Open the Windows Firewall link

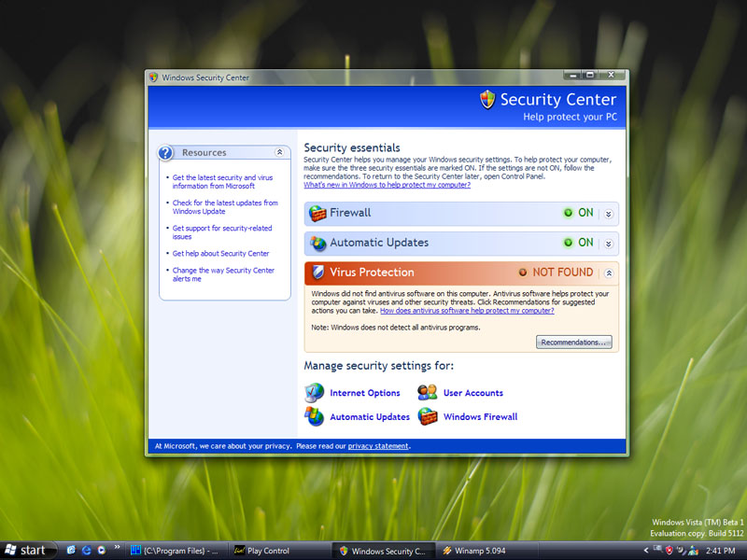[x=480, y=416]
